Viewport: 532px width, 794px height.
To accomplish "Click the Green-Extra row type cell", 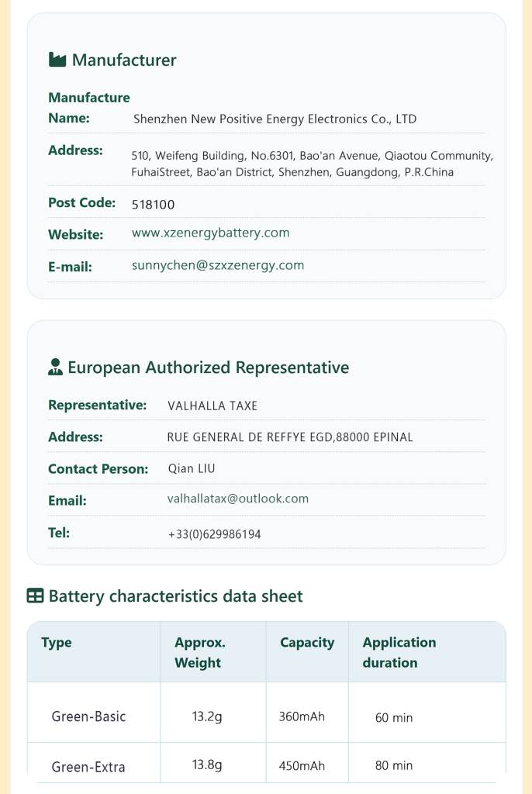I will (x=95, y=763).
